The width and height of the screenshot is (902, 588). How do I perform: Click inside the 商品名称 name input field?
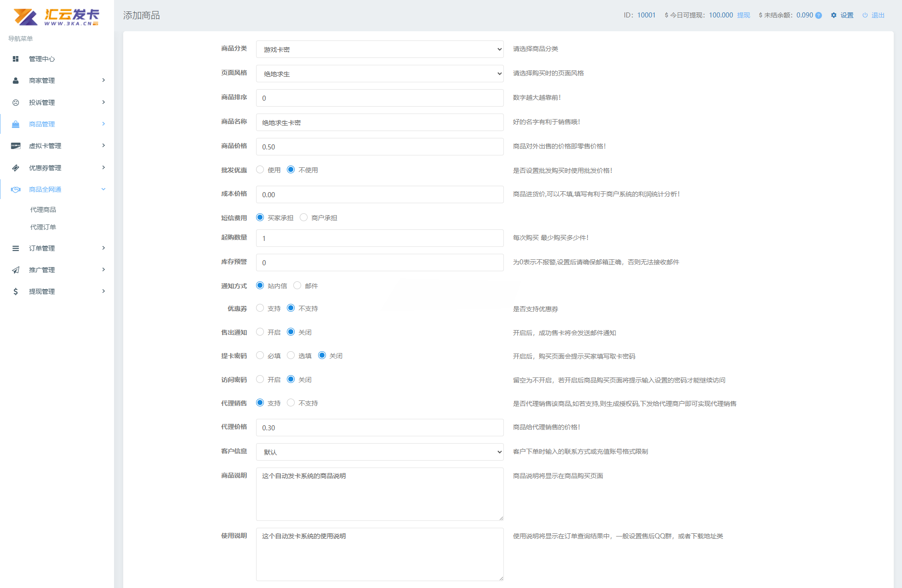point(380,122)
